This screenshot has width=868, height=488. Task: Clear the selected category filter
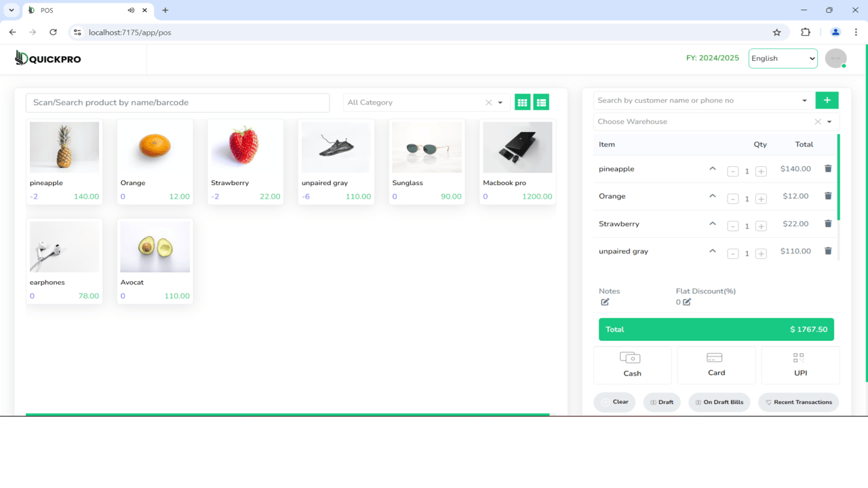click(x=489, y=102)
